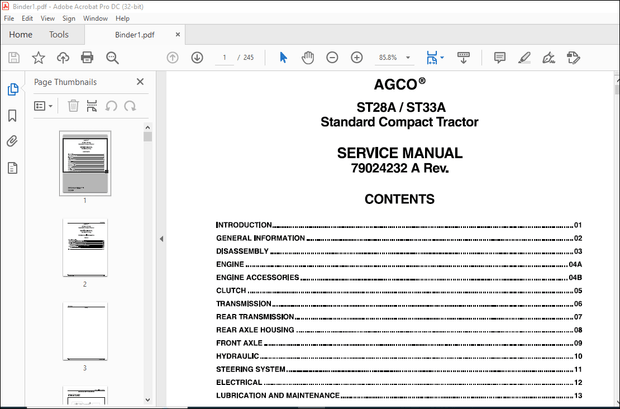Click the read mode download-arrow icon

pos(463,58)
